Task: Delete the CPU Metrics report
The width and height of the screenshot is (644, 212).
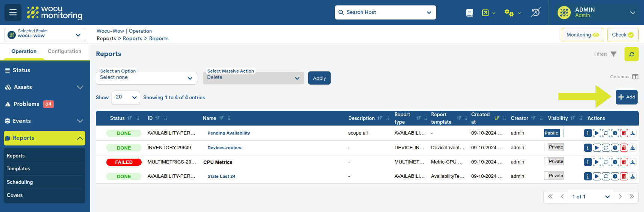Action: [x=624, y=162]
